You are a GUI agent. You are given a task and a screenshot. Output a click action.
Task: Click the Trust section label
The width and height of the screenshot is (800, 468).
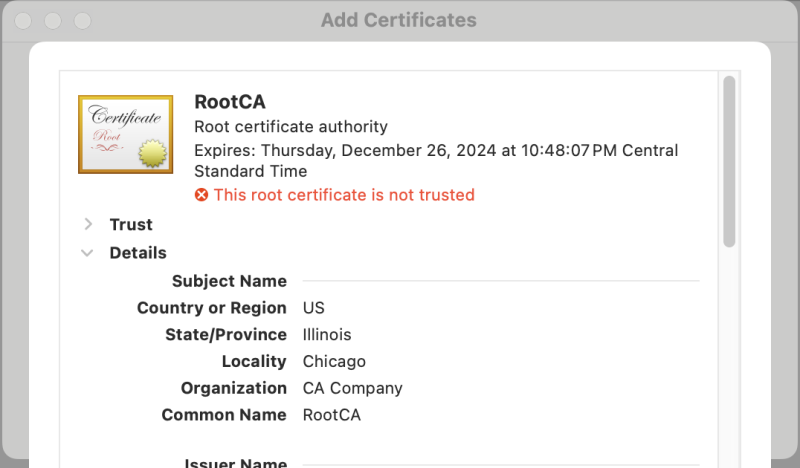[131, 224]
